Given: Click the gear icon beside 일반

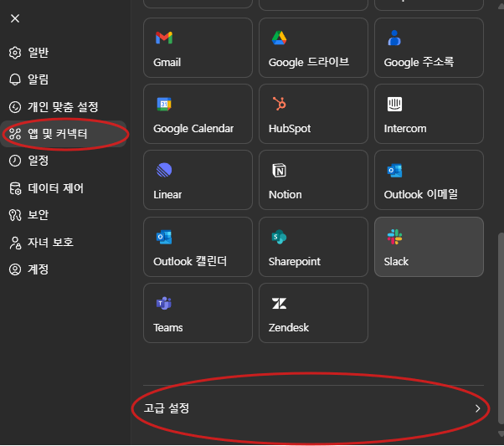Looking at the screenshot, I should 15,53.
